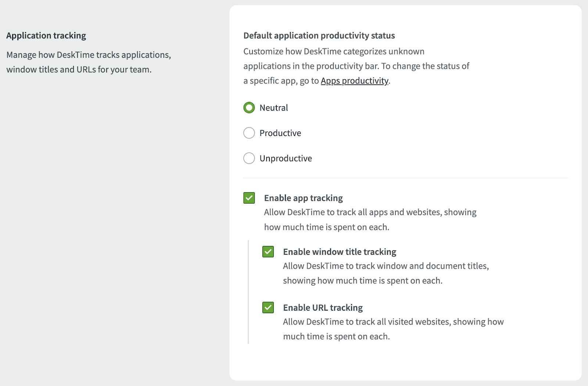The width and height of the screenshot is (588, 386).
Task: Choose the Productive radio button
Action: (249, 133)
